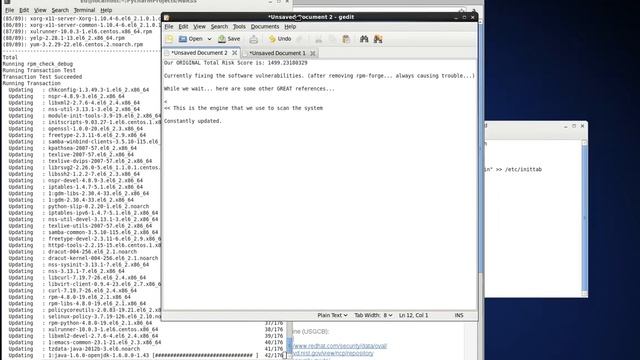Image resolution: width=640 pixels, height=360 pixels.
Task: Open the gedit Edit menu
Action: tap(183, 27)
